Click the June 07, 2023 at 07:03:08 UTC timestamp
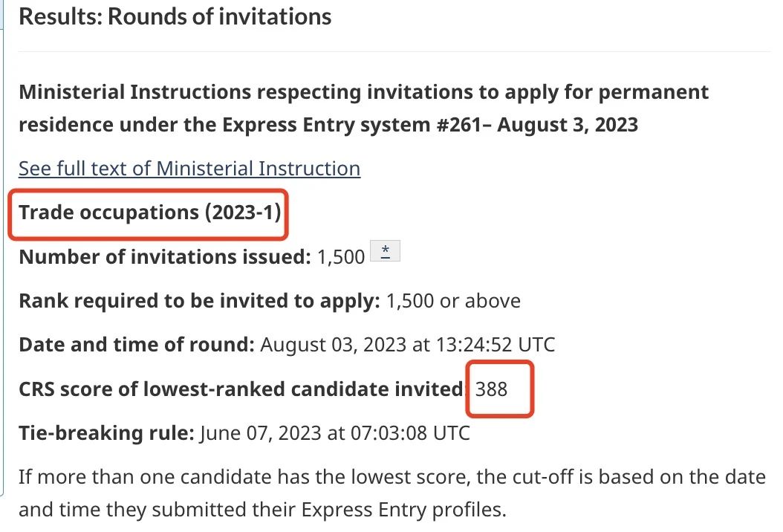Screen dimensions: 783x532 pos(335,433)
